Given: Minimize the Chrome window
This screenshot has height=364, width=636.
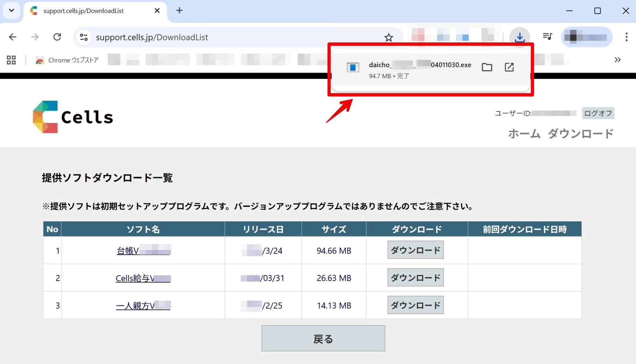Looking at the screenshot, I should coord(570,11).
